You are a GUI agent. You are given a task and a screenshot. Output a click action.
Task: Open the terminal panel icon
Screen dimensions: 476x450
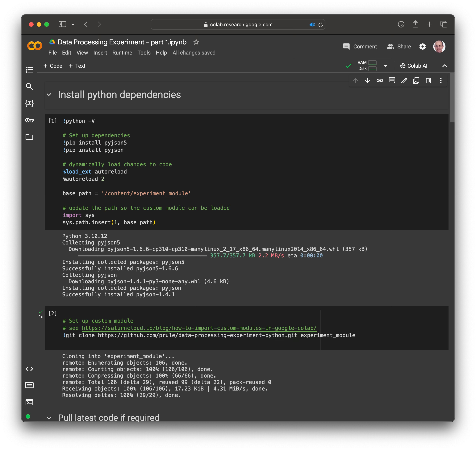[29, 402]
